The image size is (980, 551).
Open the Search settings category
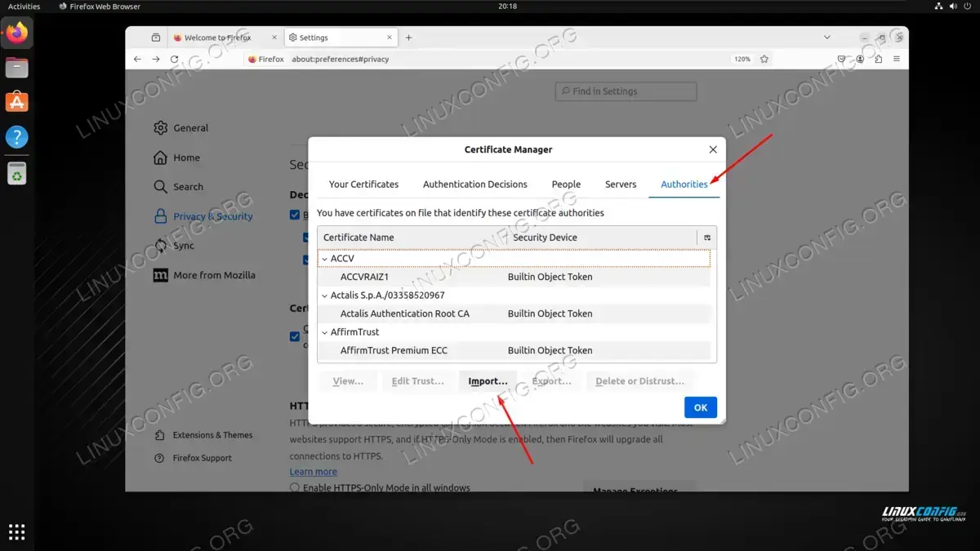[179, 187]
